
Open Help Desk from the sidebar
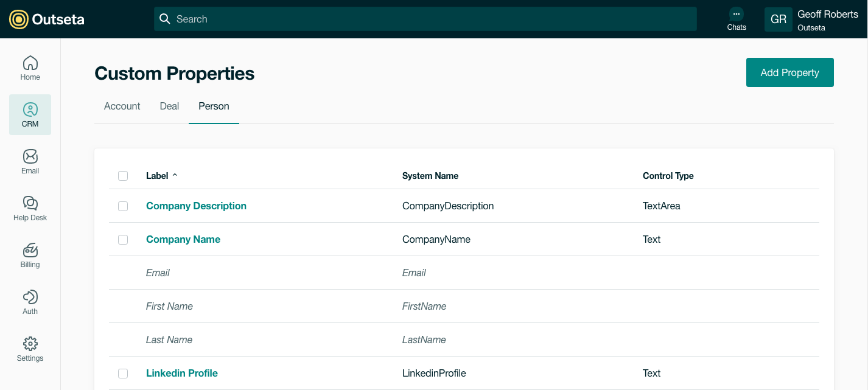pos(30,208)
